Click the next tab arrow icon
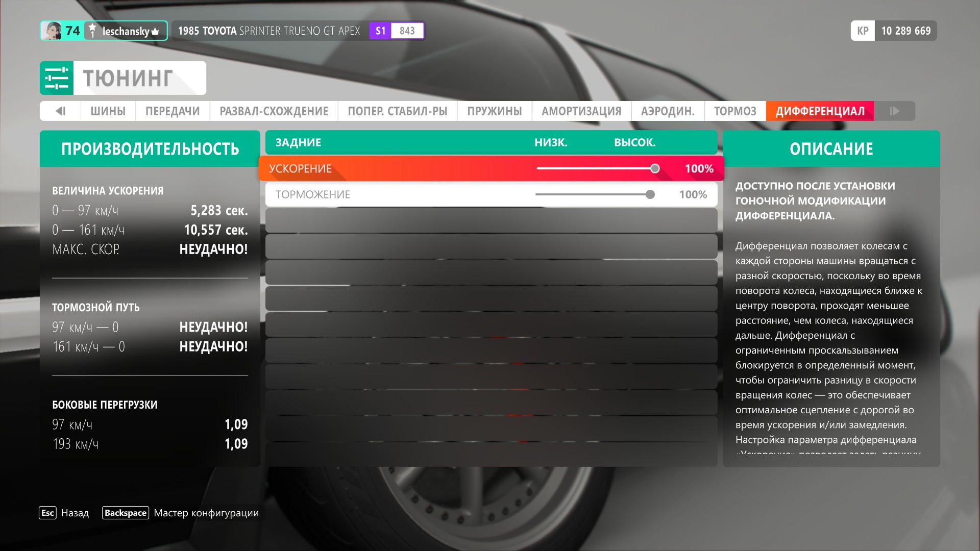This screenshot has width=980, height=551. [894, 111]
